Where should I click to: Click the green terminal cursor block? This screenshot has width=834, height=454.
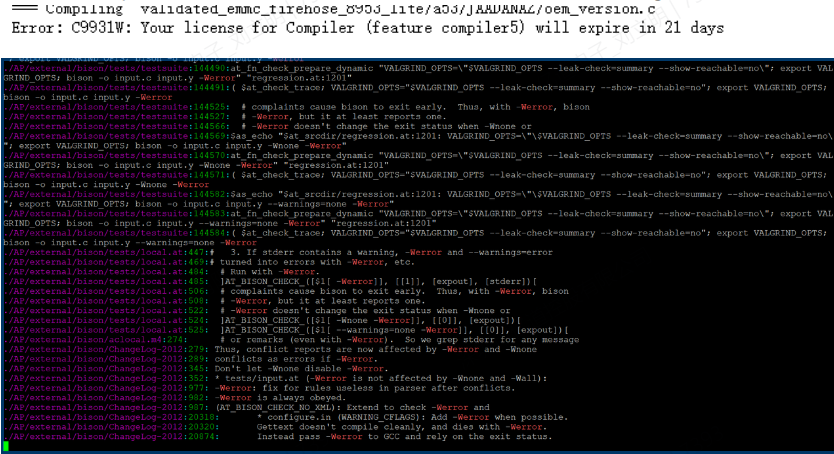coord(5,447)
